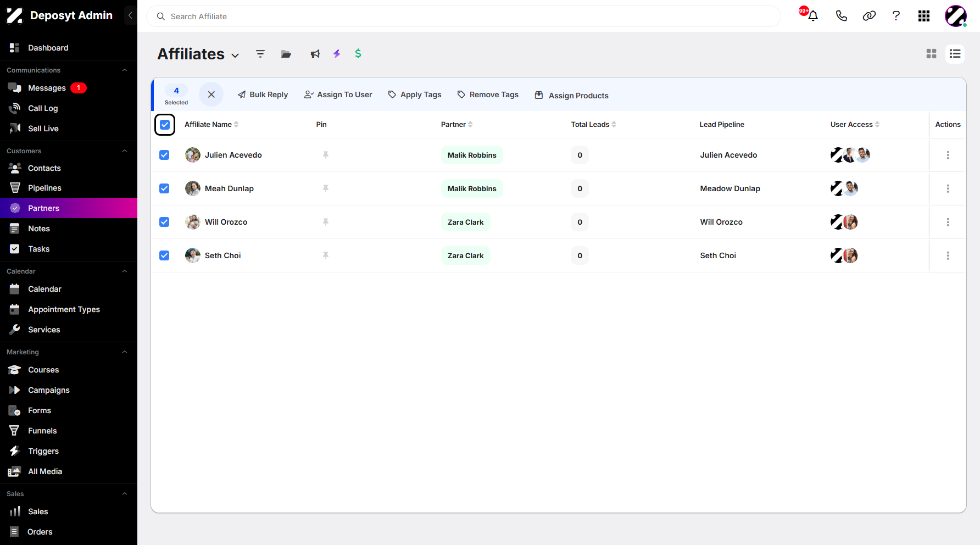Pin the Julien Acevedo affiliate
980x545 pixels.
[x=326, y=155]
